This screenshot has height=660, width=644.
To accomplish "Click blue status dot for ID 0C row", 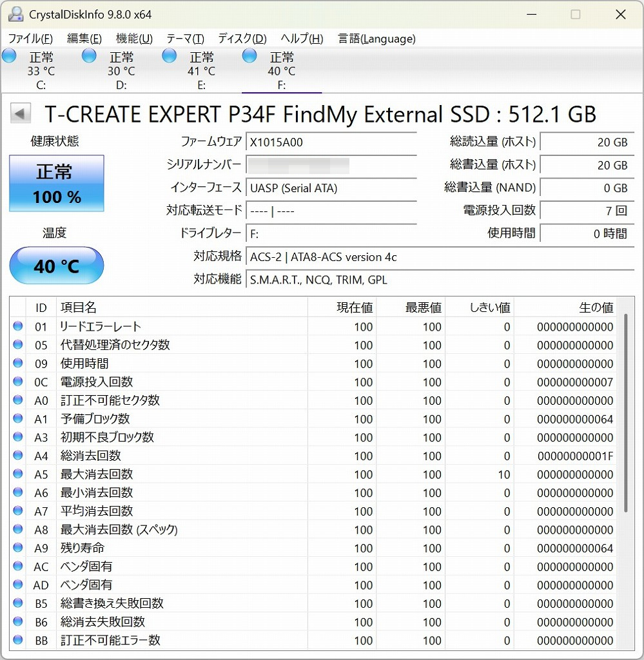I will pyautogui.click(x=17, y=382).
